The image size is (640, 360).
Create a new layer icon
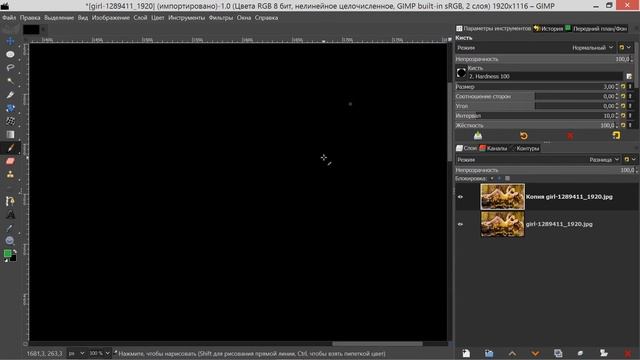pyautogui.click(x=466, y=353)
